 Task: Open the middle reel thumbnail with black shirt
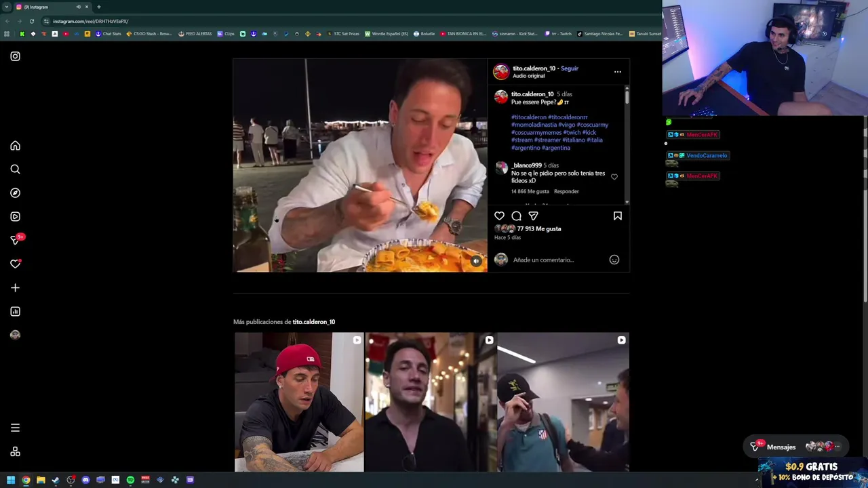click(431, 402)
